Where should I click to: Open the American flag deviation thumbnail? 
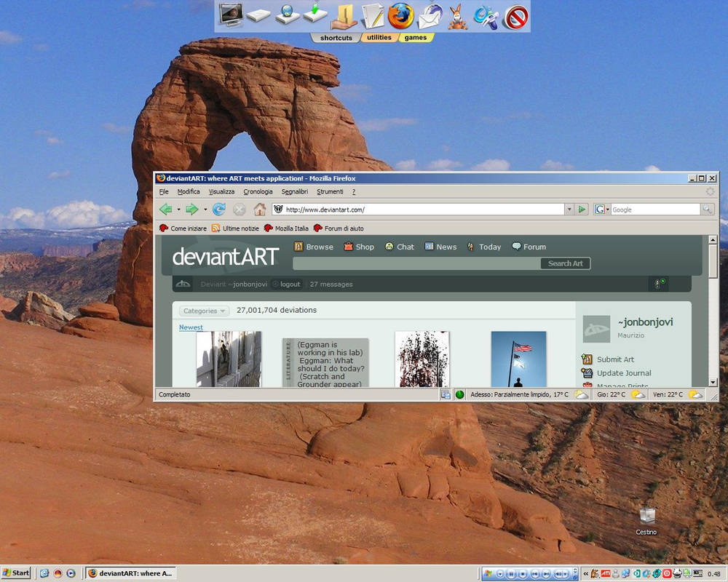pyautogui.click(x=518, y=359)
